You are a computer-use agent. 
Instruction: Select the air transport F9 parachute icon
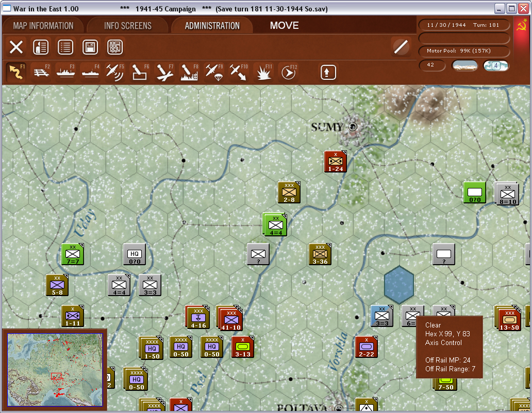[214, 72]
